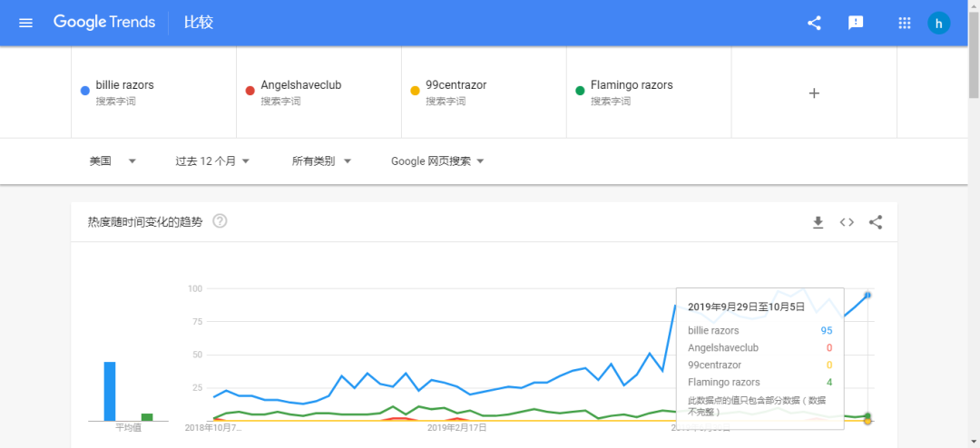This screenshot has height=448, width=980.
Task: Select the billie razors search term
Action: click(x=124, y=85)
